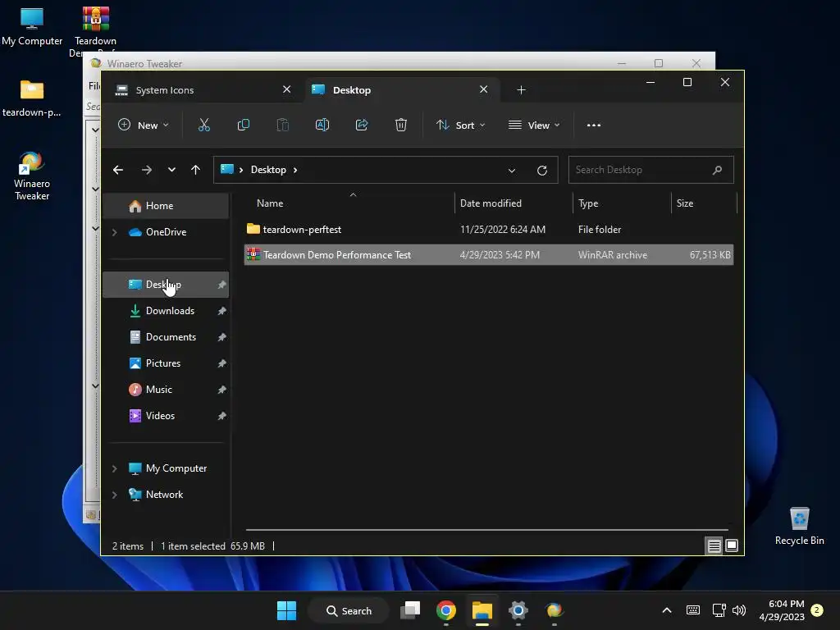Open Google Chrome from the taskbar

point(446,610)
